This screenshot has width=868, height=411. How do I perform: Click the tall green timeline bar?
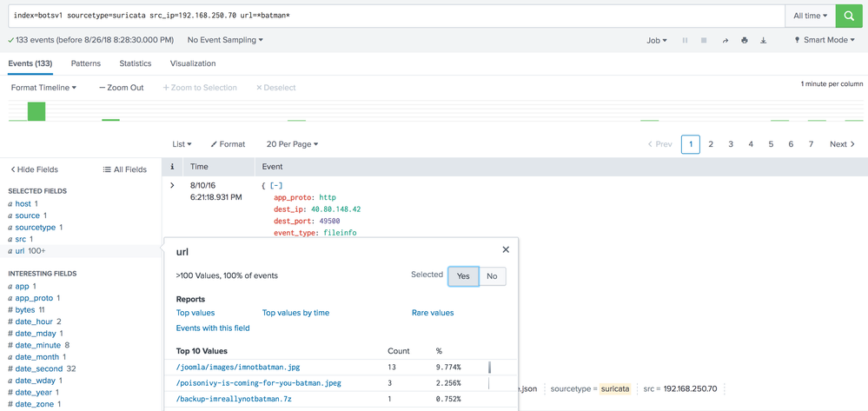[36, 111]
